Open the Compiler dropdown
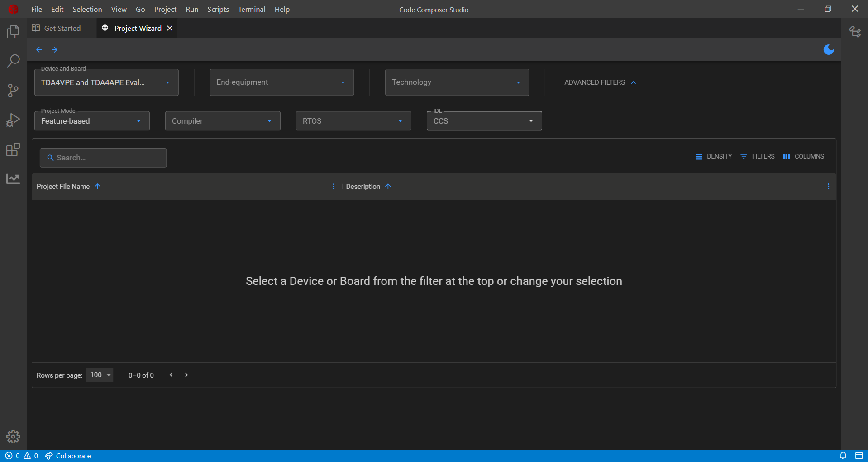This screenshot has width=868, height=462. [x=223, y=121]
